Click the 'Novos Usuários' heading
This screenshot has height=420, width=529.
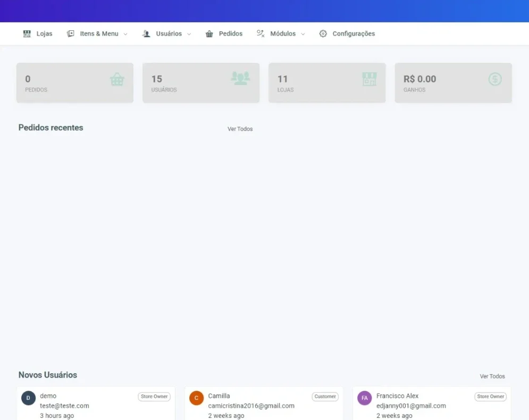47,375
